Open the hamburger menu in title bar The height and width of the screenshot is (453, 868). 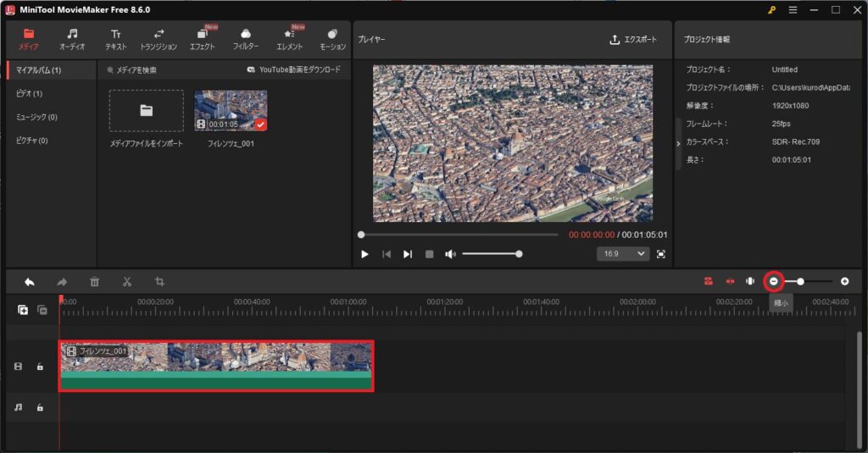coord(793,10)
